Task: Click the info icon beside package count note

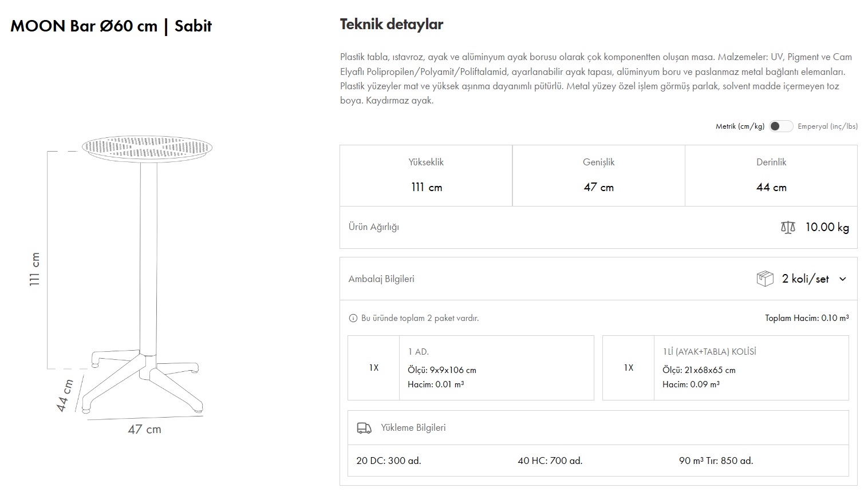Action: click(x=353, y=318)
